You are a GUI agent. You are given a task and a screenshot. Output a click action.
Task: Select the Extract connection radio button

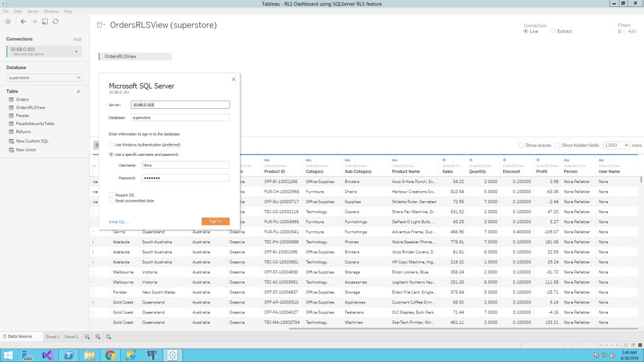553,31
